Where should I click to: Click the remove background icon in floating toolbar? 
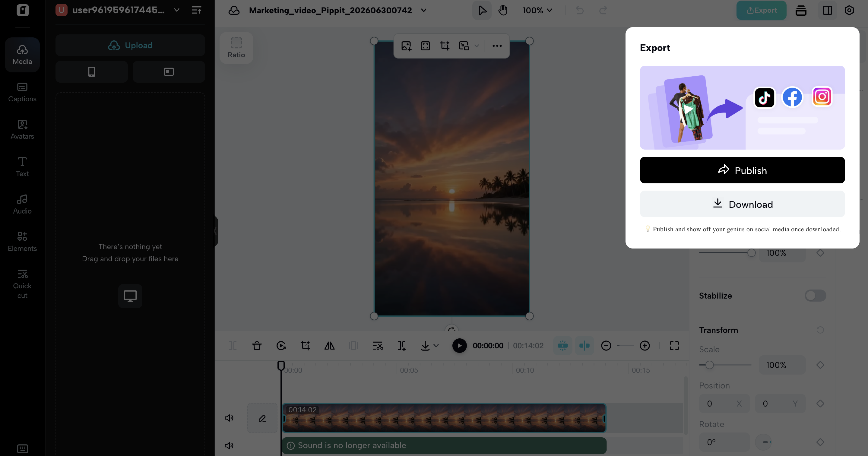click(x=464, y=46)
